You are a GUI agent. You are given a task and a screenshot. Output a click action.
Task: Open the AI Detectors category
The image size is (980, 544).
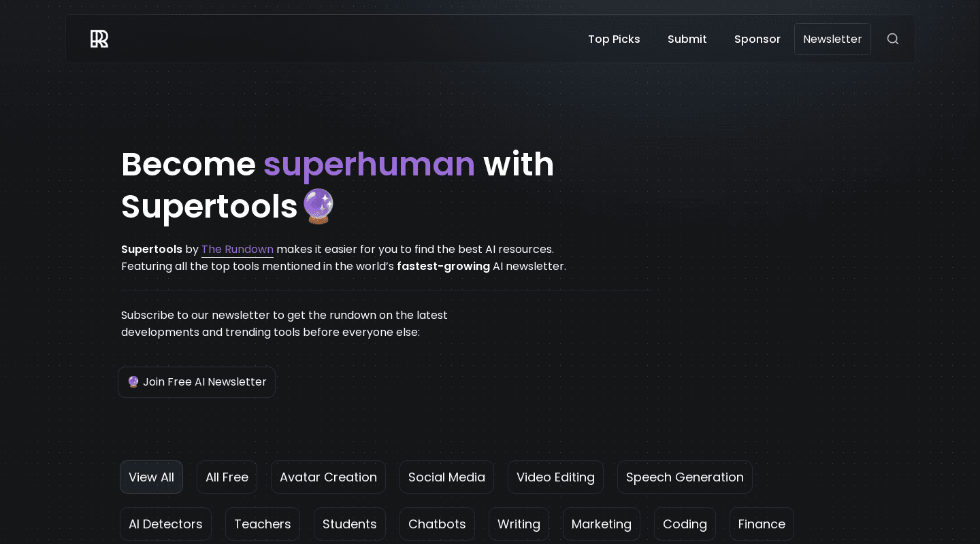point(165,524)
